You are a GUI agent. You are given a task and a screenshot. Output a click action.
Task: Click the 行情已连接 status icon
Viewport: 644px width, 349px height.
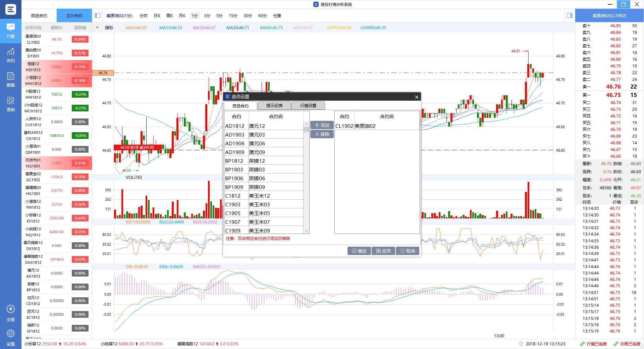coord(582,344)
